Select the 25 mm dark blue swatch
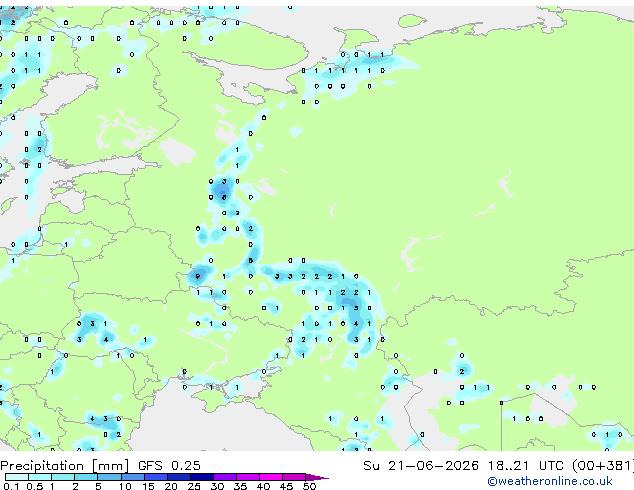Viewport: 634px width, 490px height. pyautogui.click(x=202, y=477)
